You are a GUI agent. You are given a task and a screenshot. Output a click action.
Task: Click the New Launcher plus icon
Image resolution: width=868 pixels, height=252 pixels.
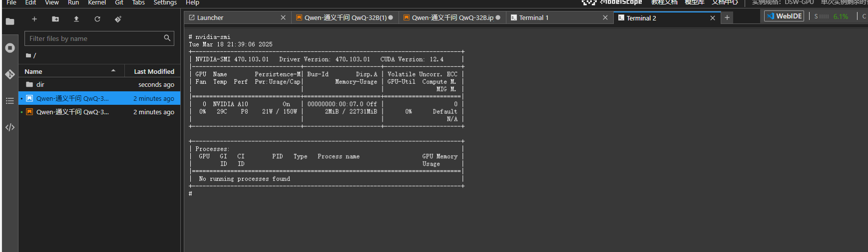click(34, 19)
